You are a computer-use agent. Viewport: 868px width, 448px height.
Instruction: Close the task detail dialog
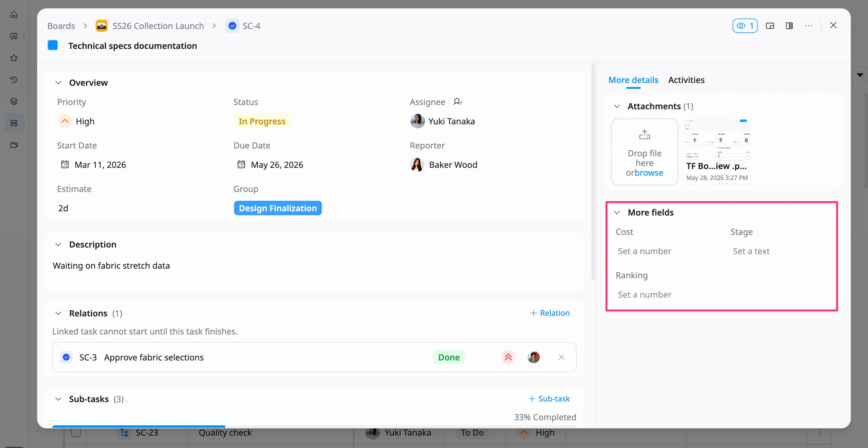[x=833, y=25]
